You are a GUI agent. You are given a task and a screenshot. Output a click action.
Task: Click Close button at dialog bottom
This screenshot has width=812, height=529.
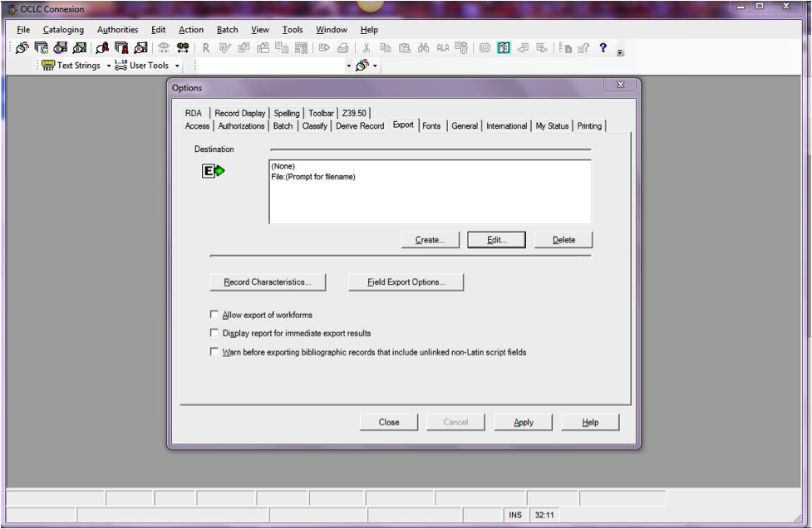388,423
